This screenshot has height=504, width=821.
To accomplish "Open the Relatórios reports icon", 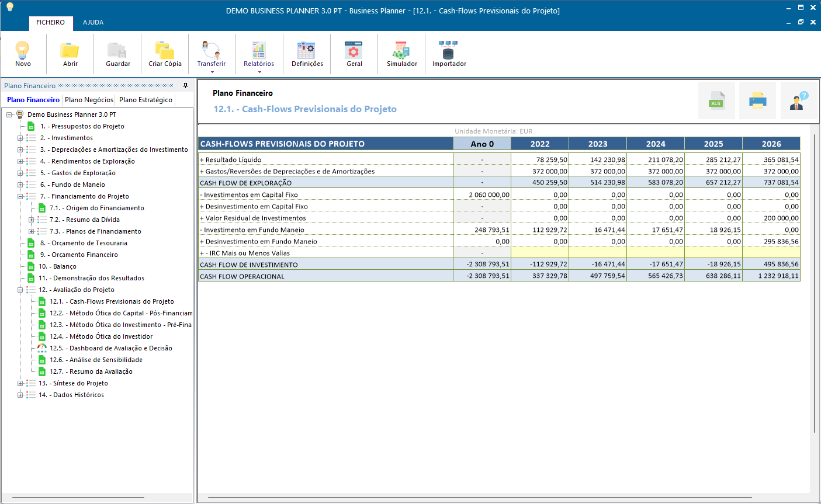I will pyautogui.click(x=258, y=50).
